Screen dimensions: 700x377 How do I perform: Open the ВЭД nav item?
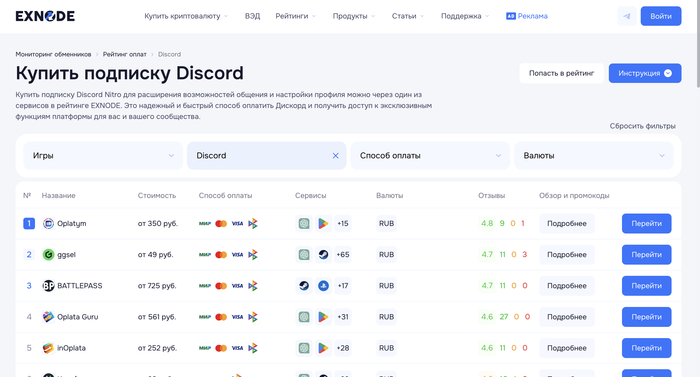click(252, 16)
